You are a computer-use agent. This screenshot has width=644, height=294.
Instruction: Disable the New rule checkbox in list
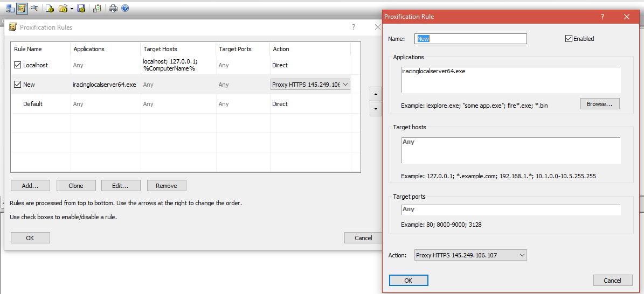[18, 85]
